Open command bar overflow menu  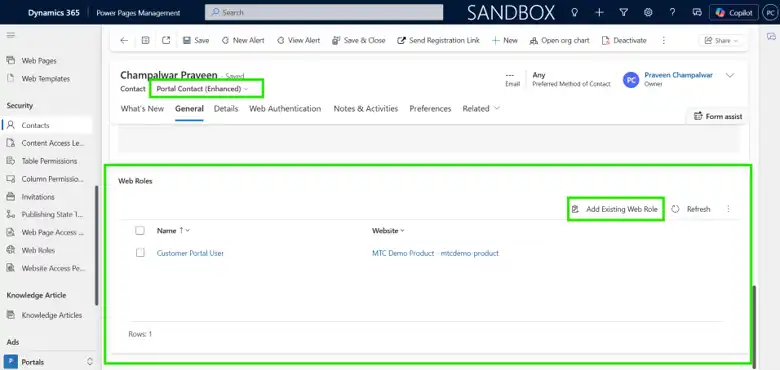(664, 40)
